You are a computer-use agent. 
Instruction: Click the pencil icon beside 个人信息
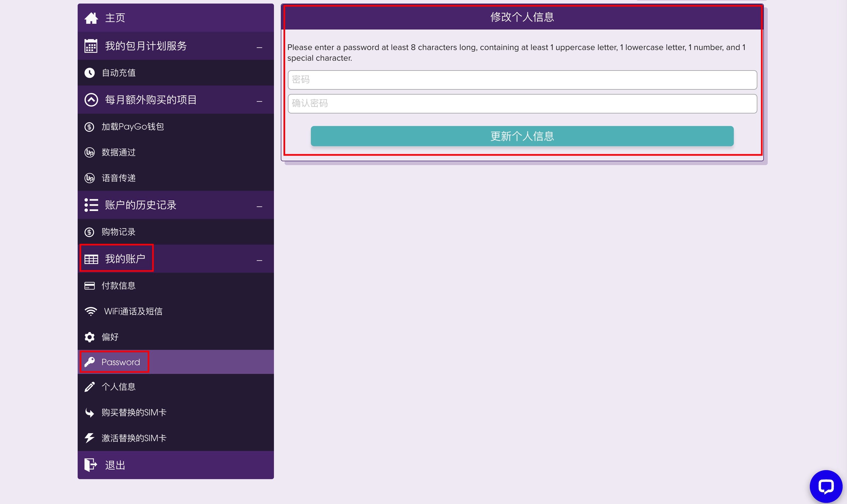(x=89, y=387)
